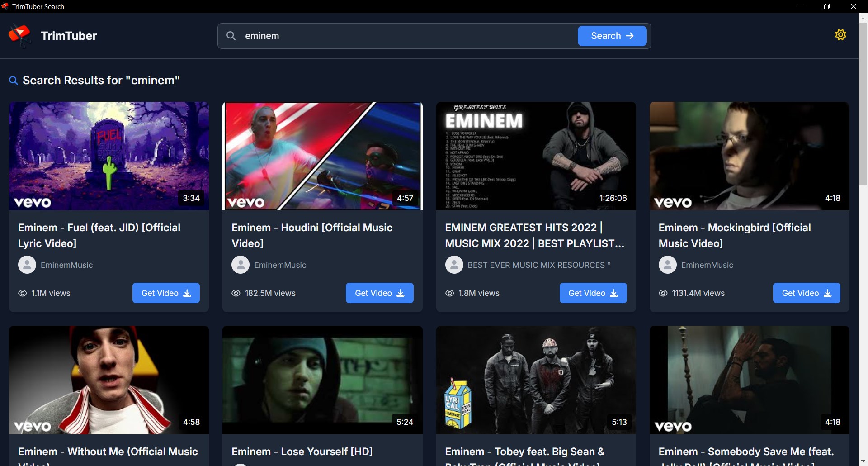The height and width of the screenshot is (466, 868).
Task: Click the 5:24 duration badge
Action: click(405, 422)
